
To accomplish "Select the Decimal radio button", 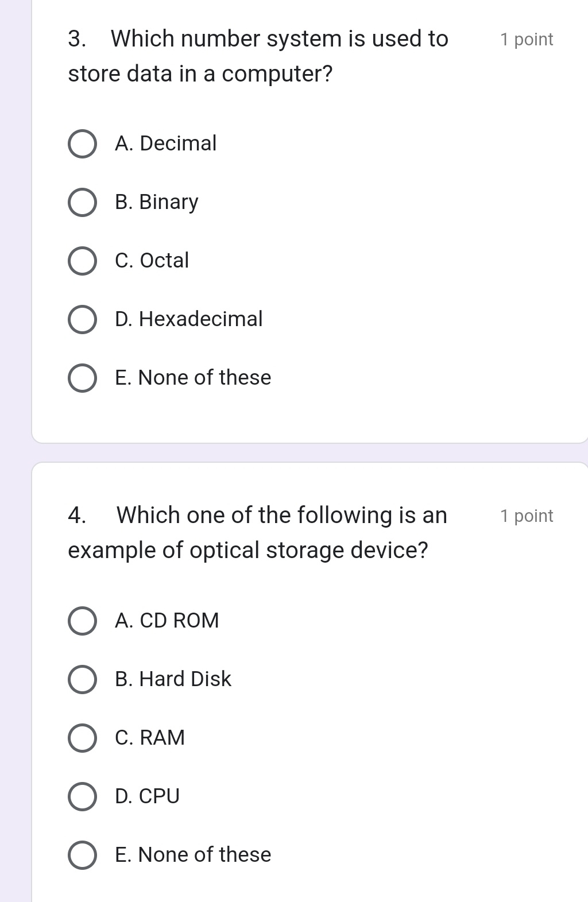I will (x=83, y=144).
